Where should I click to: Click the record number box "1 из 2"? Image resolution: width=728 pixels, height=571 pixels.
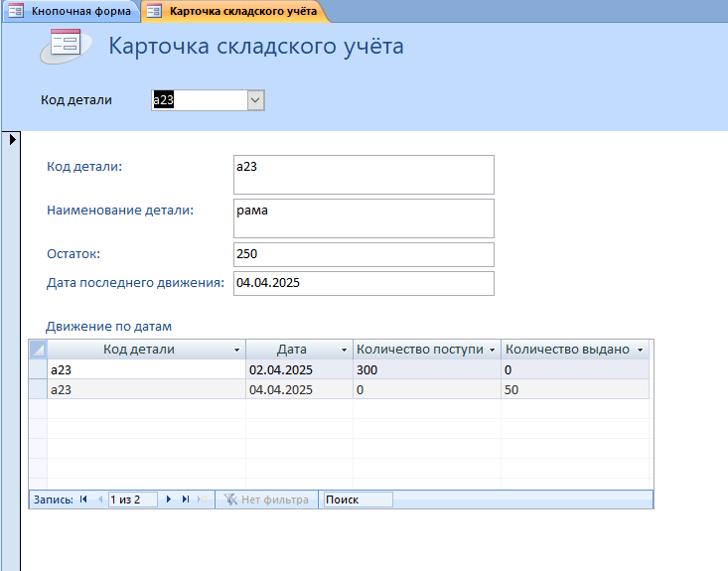click(132, 500)
